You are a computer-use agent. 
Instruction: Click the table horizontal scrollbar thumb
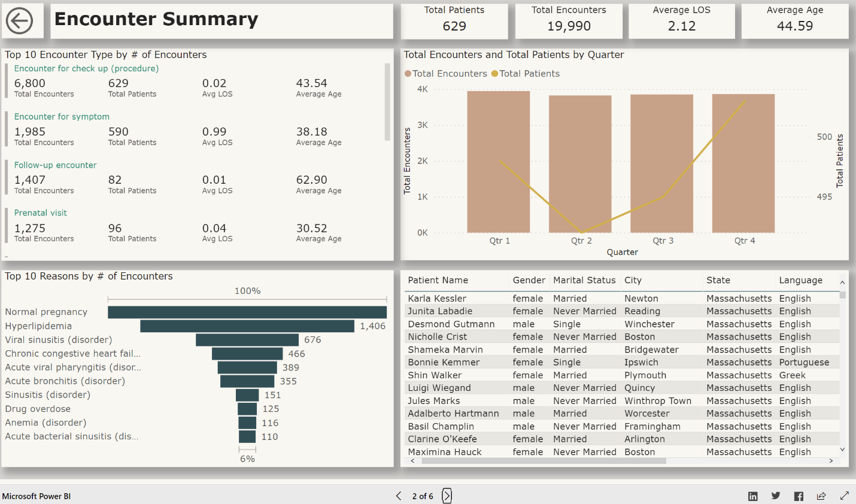[x=544, y=461]
